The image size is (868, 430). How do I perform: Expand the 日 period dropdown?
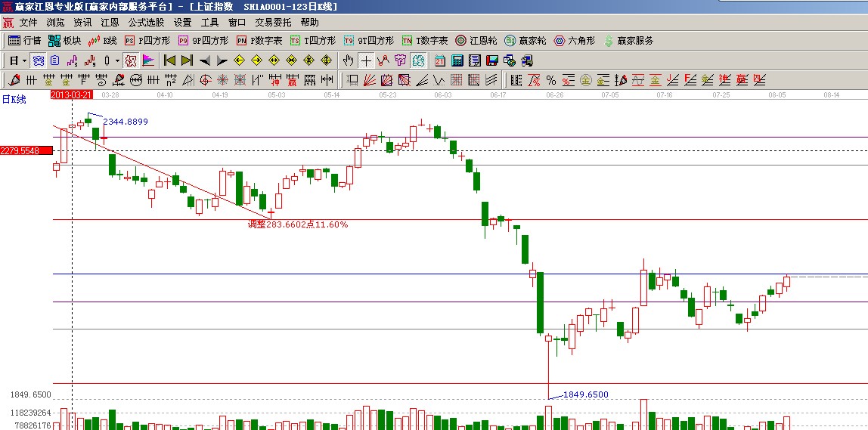(x=24, y=60)
